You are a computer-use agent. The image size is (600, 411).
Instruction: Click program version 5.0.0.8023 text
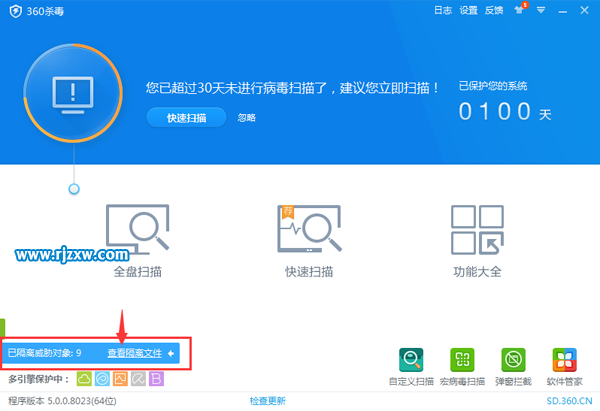pyautogui.click(x=62, y=401)
